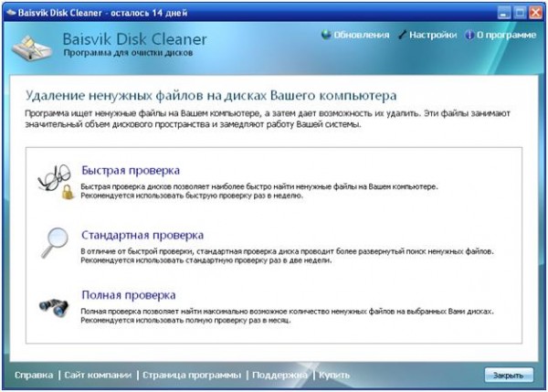Image resolution: width=548 pixels, height=392 pixels.
Task: Click Купить to purchase the program
Action: [x=334, y=375]
